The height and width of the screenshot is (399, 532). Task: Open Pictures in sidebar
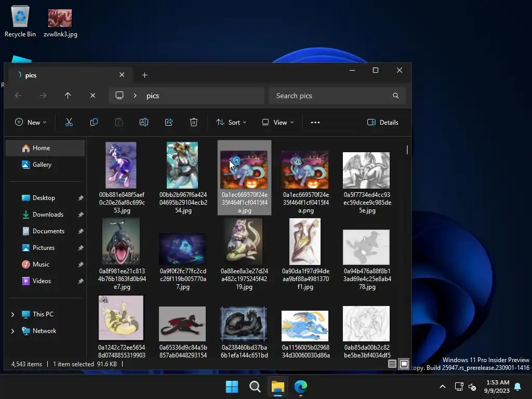pos(45,248)
